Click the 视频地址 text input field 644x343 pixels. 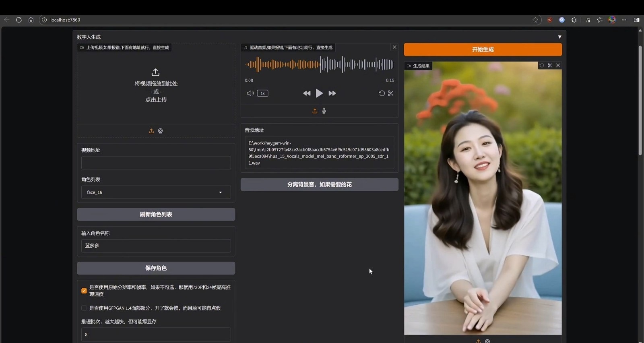(x=156, y=163)
